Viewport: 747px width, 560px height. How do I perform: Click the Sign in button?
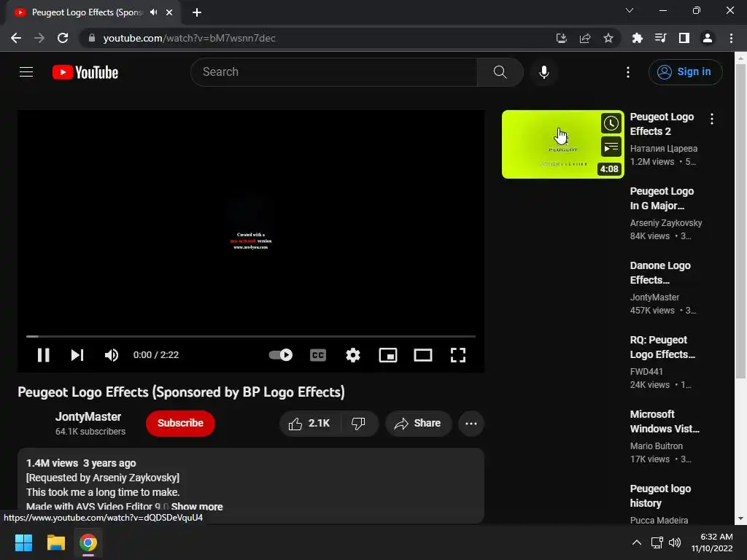(685, 72)
